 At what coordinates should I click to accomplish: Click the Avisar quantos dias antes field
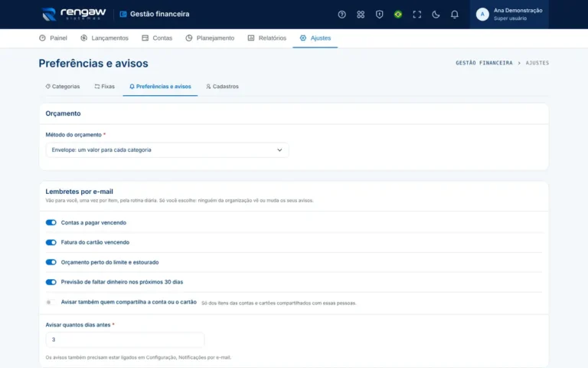pos(125,340)
